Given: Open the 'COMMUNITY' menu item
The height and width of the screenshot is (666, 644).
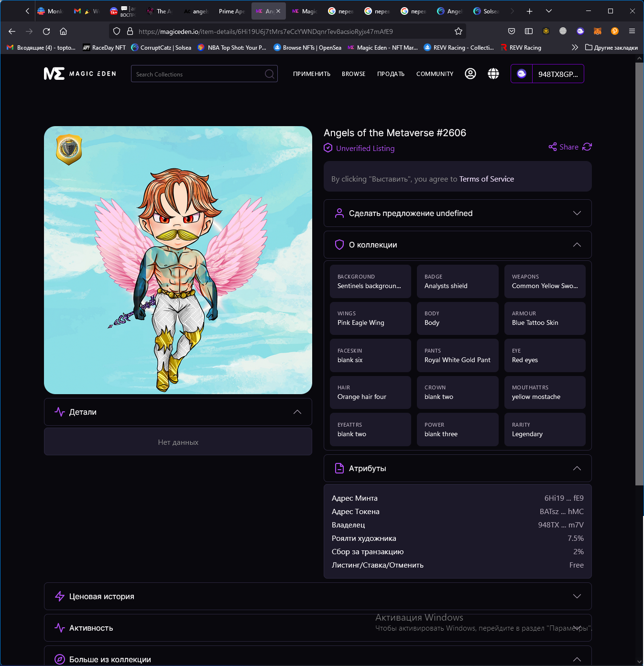Looking at the screenshot, I should [435, 74].
